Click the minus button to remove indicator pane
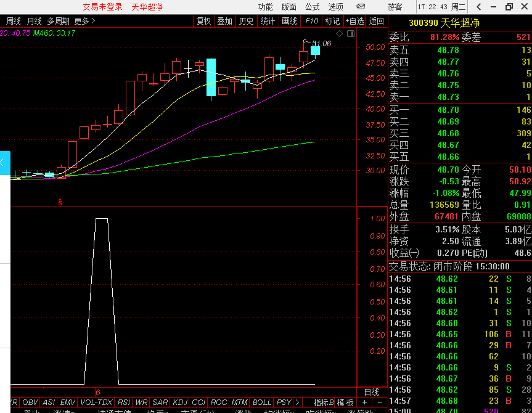The image size is (532, 413). [380, 403]
